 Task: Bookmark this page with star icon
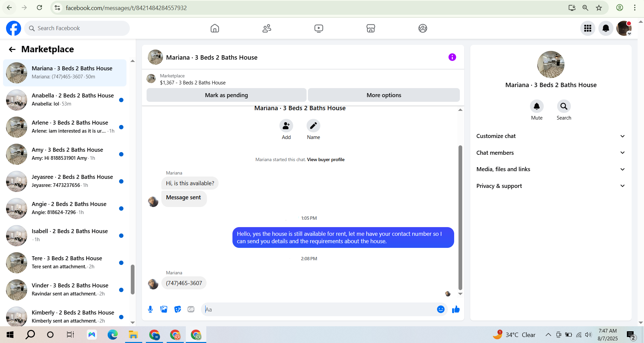coord(599,8)
